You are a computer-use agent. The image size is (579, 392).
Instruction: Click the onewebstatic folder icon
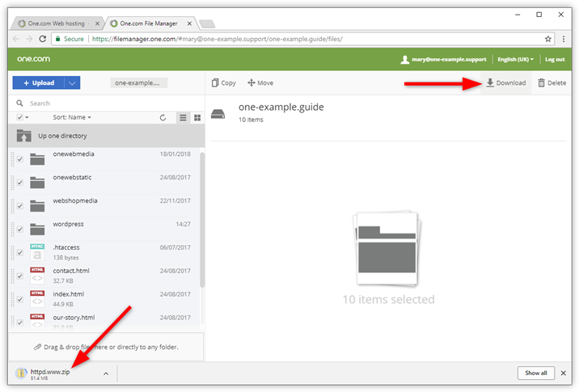coord(37,183)
